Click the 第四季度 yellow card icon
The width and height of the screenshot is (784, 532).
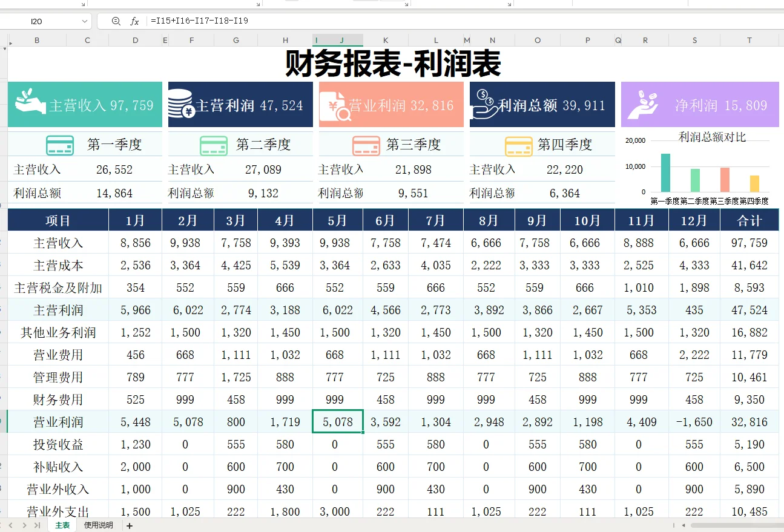[x=519, y=145]
